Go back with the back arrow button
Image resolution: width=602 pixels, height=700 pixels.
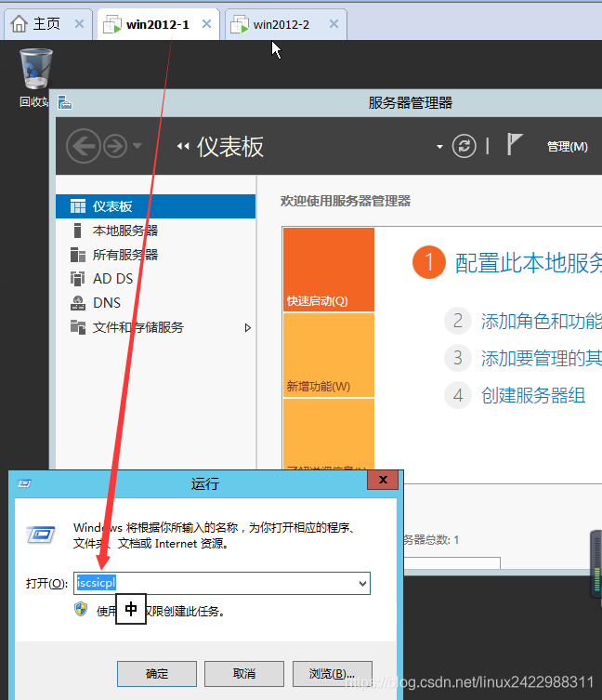point(83,146)
